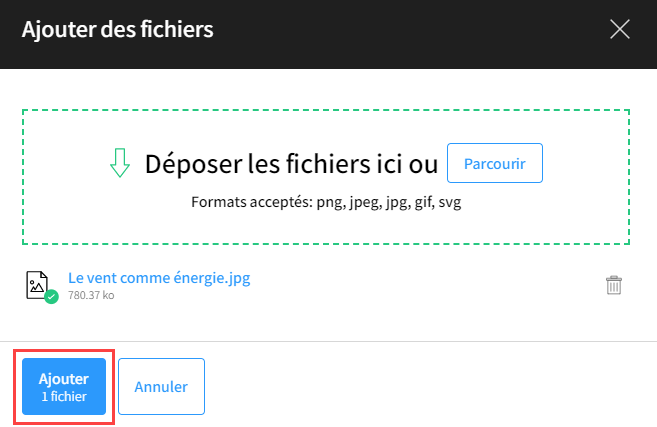The width and height of the screenshot is (657, 427).
Task: Click the word Ajouter on blue button
Action: (x=64, y=379)
